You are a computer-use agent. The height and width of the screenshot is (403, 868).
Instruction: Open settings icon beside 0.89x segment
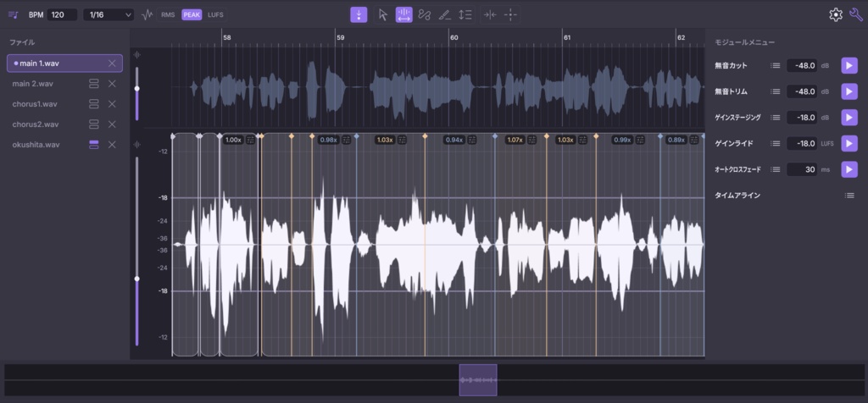coord(694,140)
